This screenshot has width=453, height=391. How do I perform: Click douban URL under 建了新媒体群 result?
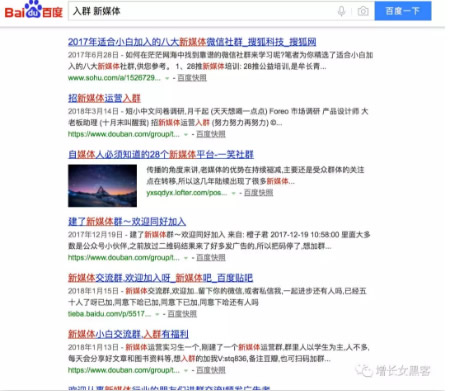[124, 258]
